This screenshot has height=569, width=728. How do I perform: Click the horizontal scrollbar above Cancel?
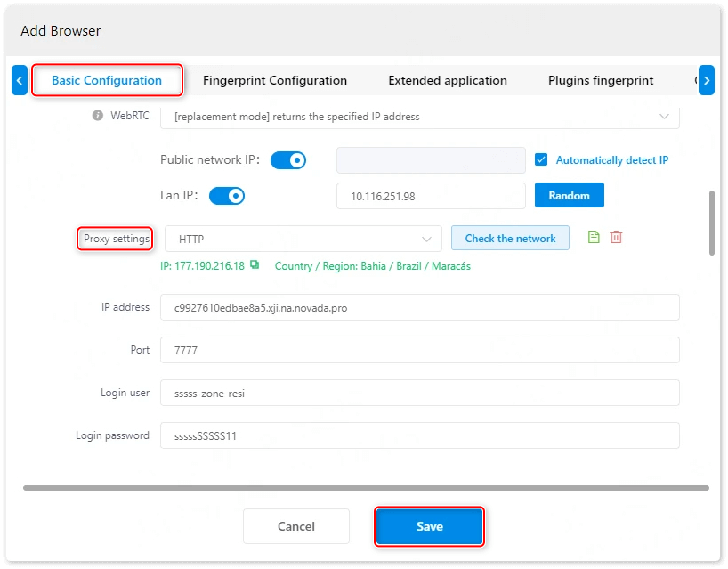coord(366,488)
